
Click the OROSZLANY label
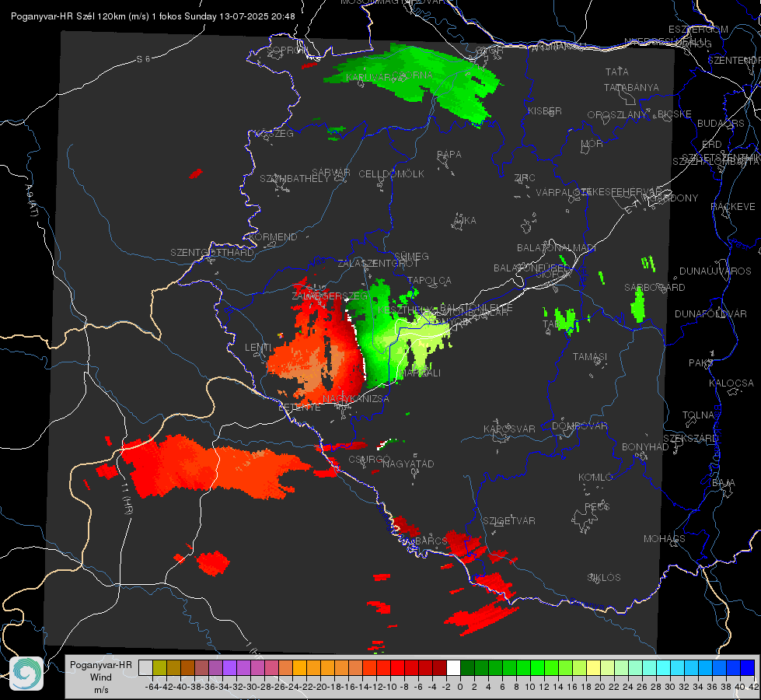click(617, 115)
